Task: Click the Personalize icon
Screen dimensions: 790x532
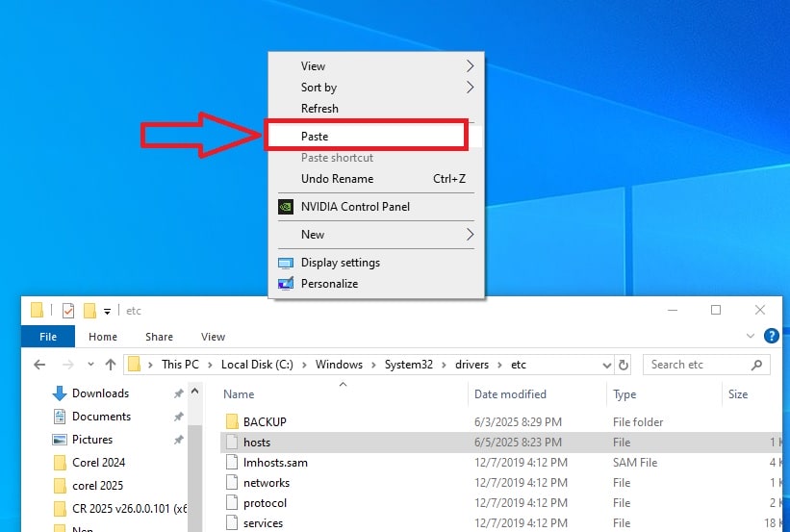Action: (x=286, y=284)
